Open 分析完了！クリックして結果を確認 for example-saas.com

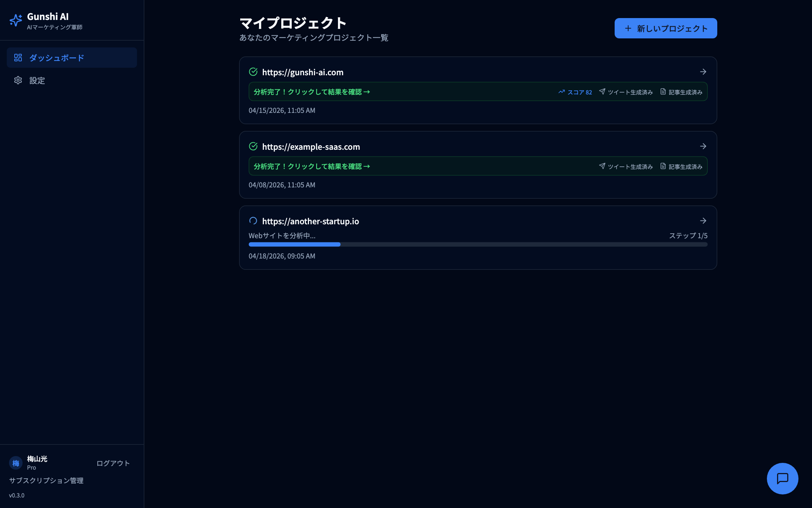pos(311,166)
